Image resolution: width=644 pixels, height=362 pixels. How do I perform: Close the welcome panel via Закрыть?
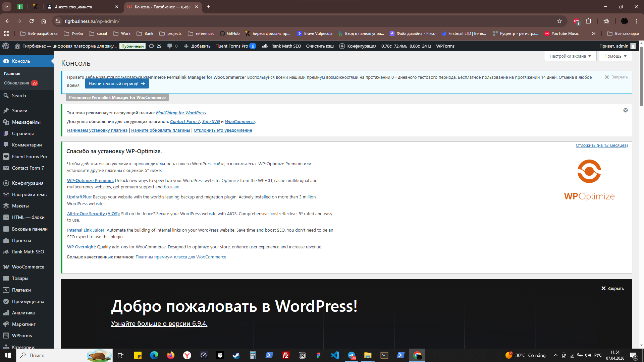point(612,288)
